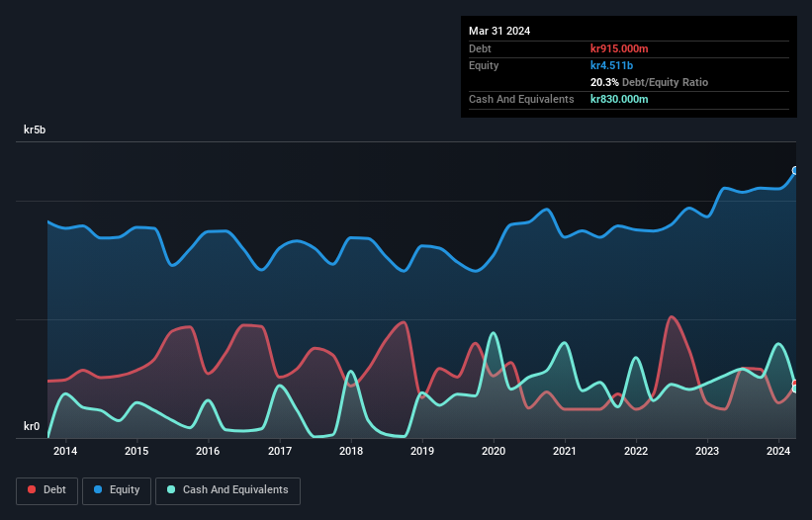Click the 2018 x-axis label
The height and width of the screenshot is (520, 812).
(x=351, y=451)
